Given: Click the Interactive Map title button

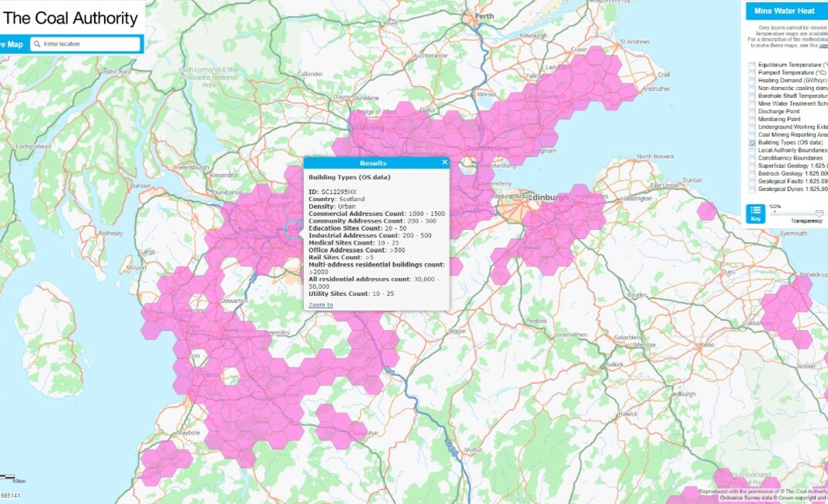Looking at the screenshot, I should pyautogui.click(x=12, y=45).
